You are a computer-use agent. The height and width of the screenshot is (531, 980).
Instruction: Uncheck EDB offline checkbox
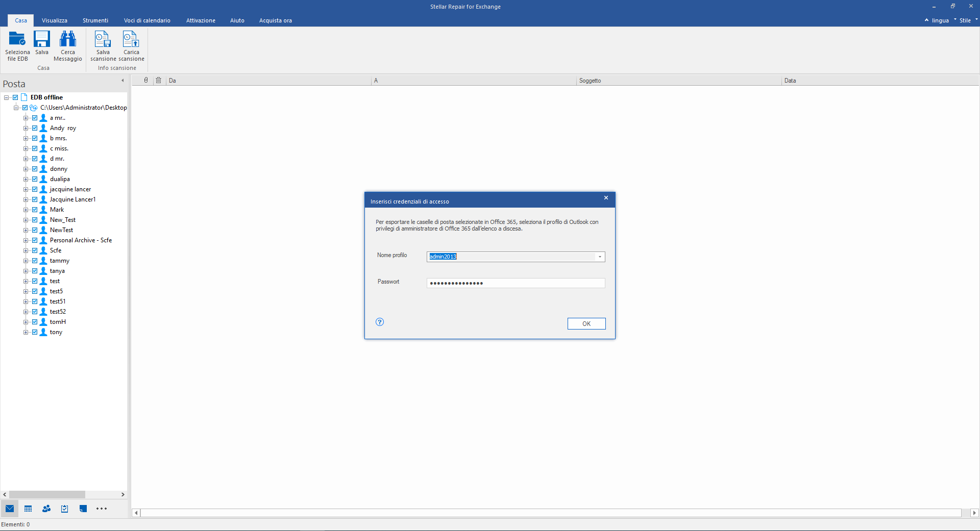pos(15,97)
